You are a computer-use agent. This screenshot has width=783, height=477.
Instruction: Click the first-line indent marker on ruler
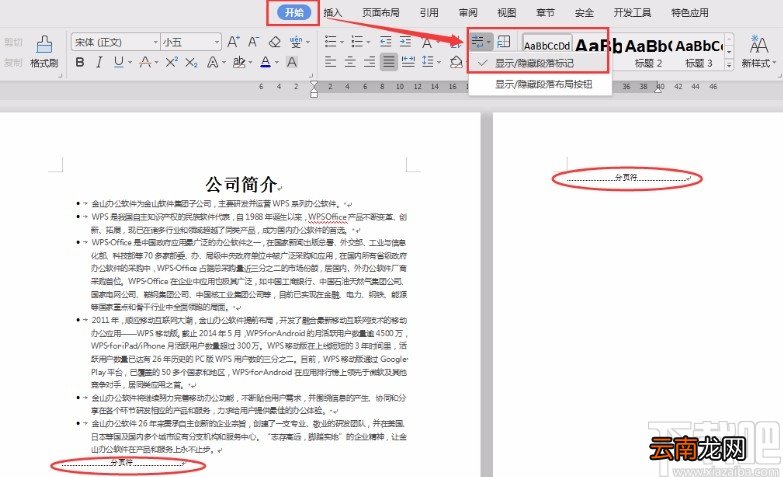coord(314,83)
